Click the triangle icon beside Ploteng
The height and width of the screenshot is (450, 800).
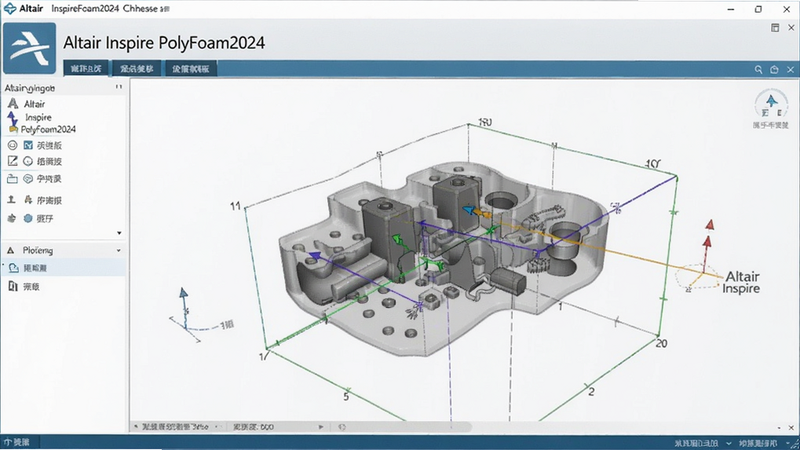click(11, 251)
